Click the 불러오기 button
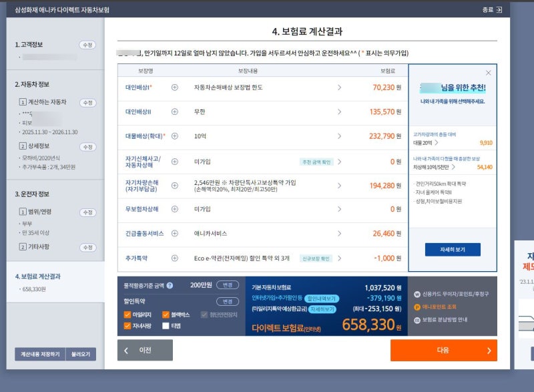This screenshot has width=534, height=392. pyautogui.click(x=81, y=354)
